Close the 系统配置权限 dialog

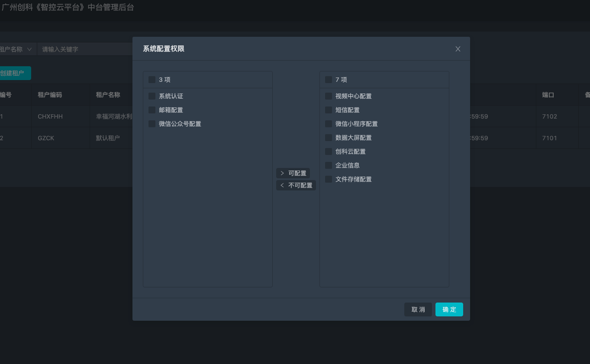pyautogui.click(x=458, y=49)
